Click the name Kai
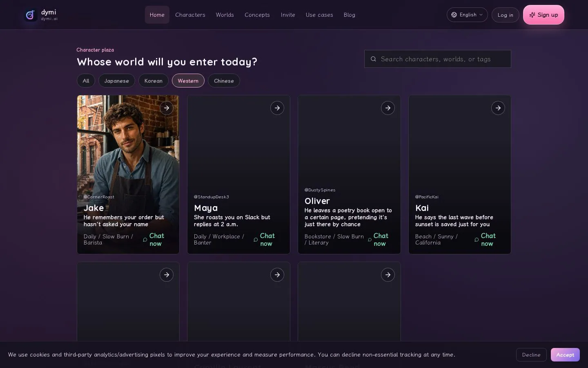This screenshot has width=588, height=368. (422, 208)
